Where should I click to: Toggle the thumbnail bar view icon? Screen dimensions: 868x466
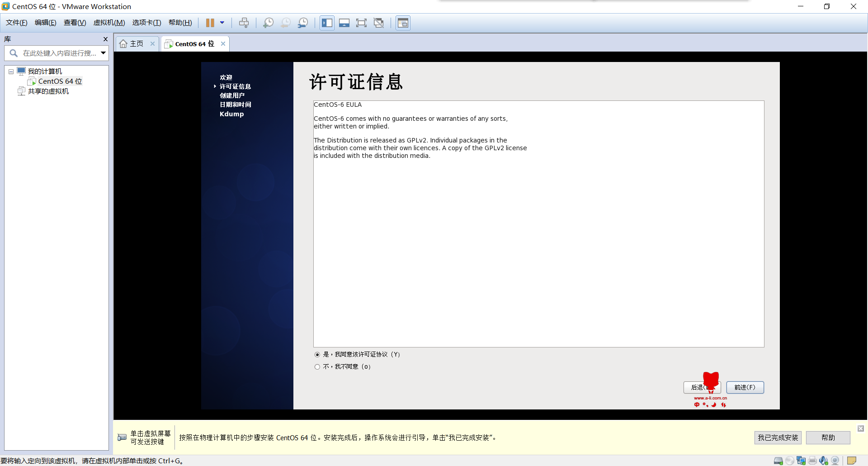point(344,23)
